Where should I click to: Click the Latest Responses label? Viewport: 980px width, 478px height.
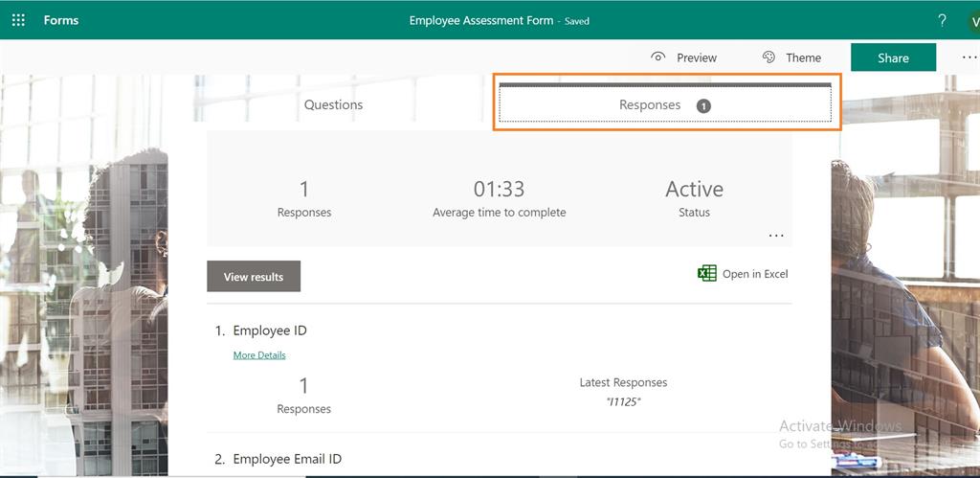click(x=623, y=382)
